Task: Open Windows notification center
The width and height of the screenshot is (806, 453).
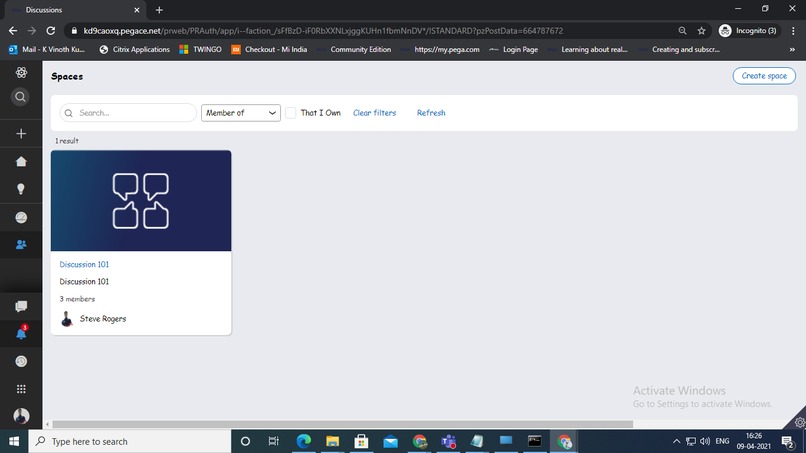Action: click(787, 441)
